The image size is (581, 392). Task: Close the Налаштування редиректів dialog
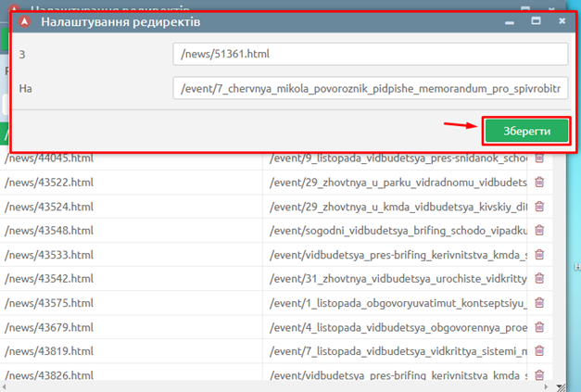pos(562,20)
